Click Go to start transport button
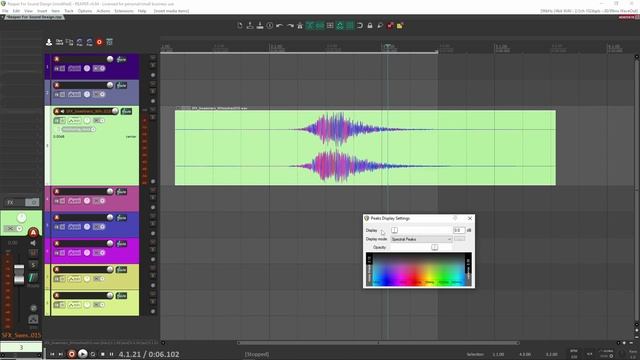 (x=52, y=354)
